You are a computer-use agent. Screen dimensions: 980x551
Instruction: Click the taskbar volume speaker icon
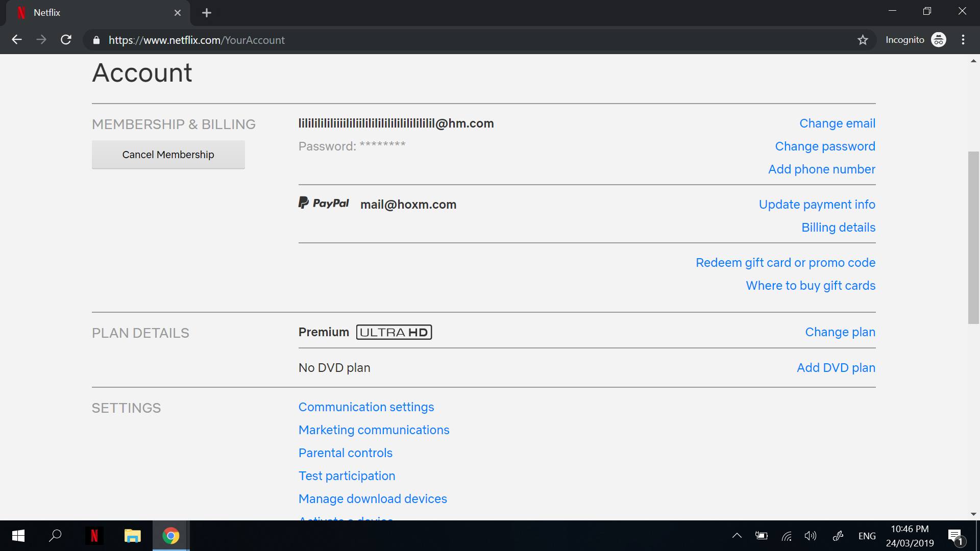coord(810,536)
